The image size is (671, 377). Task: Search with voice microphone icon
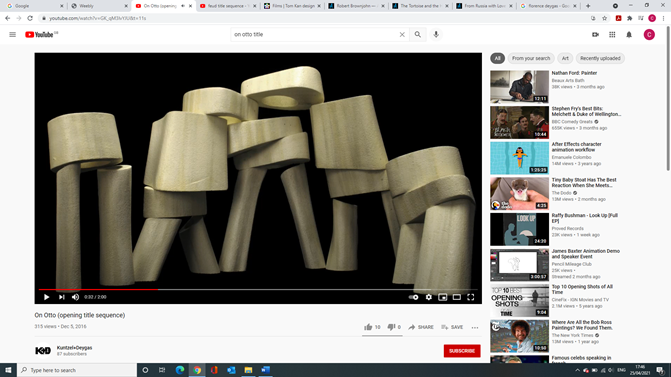coord(436,35)
